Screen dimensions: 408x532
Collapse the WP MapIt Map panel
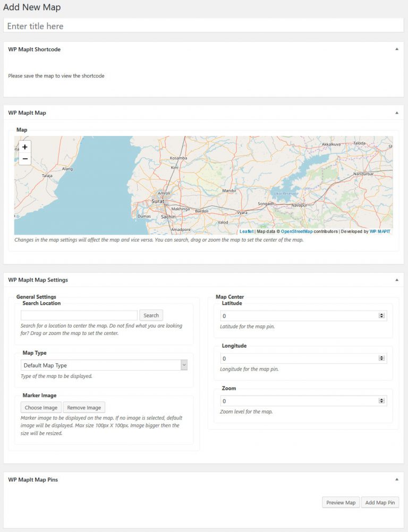(x=397, y=113)
